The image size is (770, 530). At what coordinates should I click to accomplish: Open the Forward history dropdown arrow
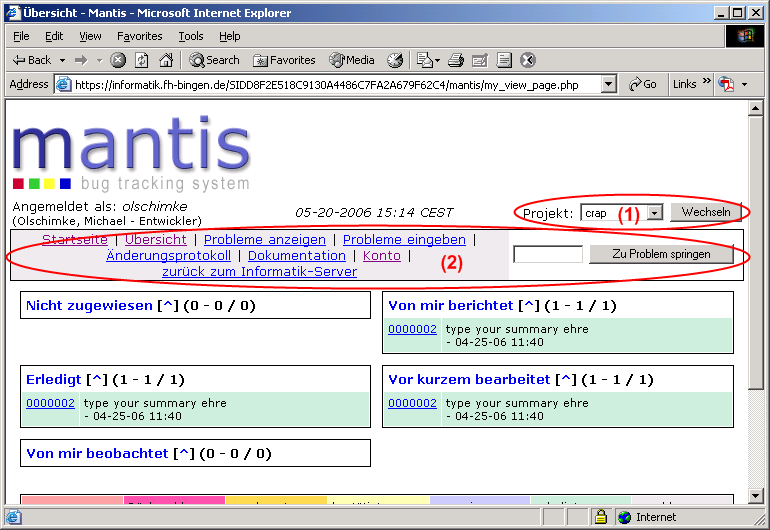coord(99,60)
